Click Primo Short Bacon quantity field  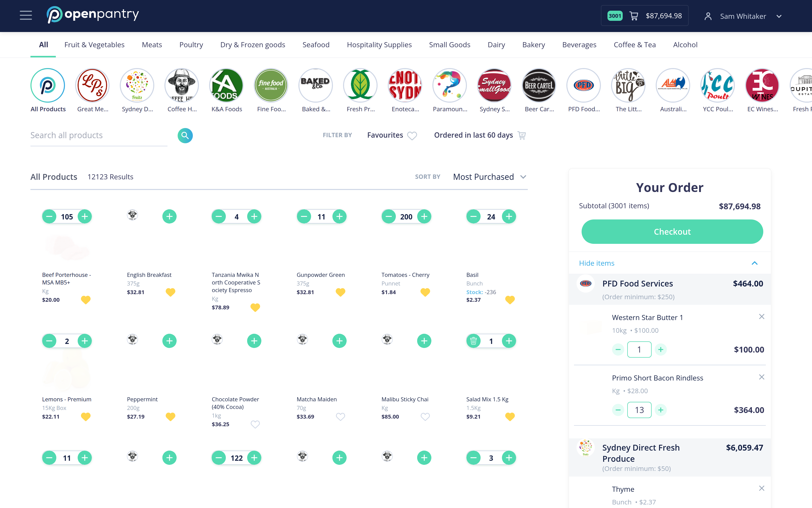coord(639,410)
